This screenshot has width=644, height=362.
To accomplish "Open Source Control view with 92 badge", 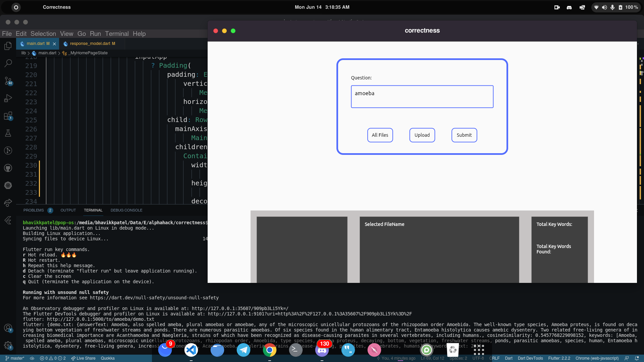I will point(8,81).
